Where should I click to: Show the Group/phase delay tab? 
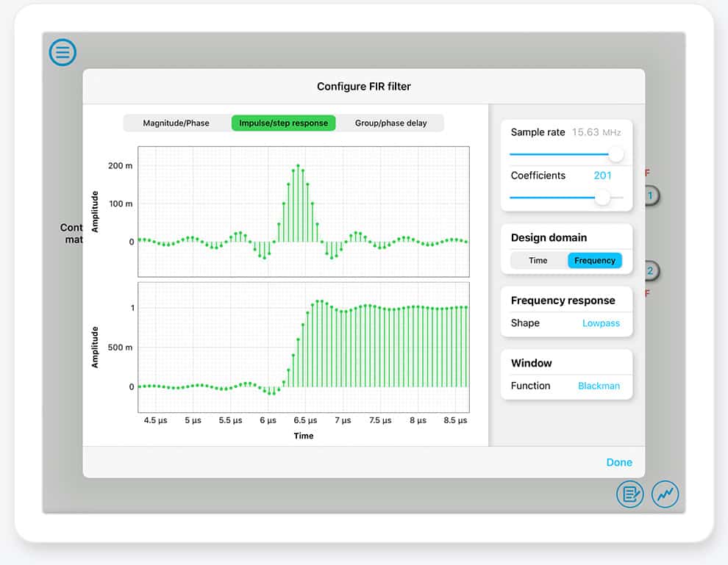pyautogui.click(x=390, y=123)
